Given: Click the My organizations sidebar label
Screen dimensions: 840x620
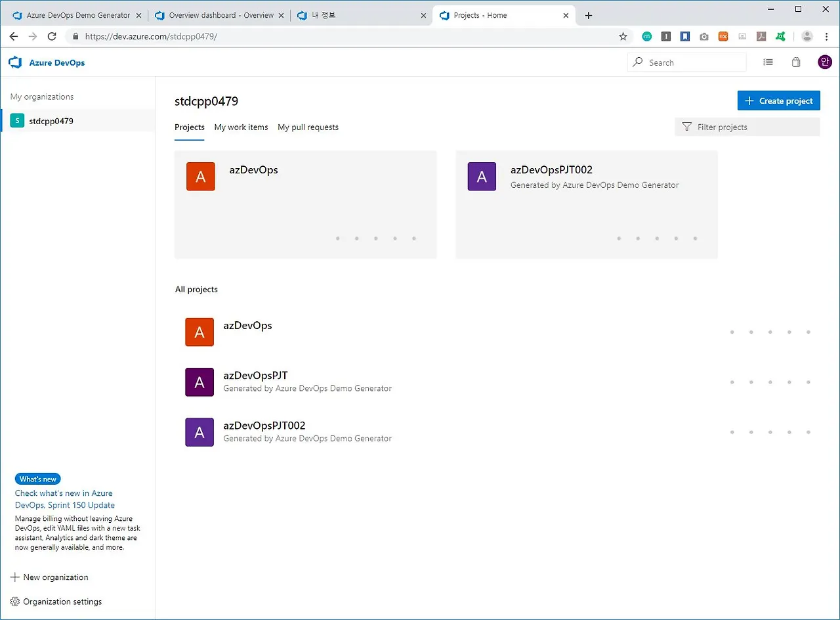Looking at the screenshot, I should [42, 97].
